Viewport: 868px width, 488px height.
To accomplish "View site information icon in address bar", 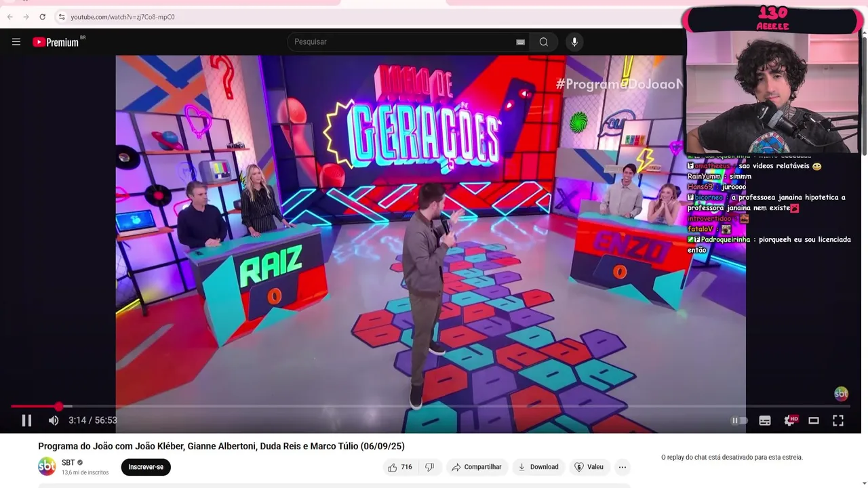I will click(x=61, y=17).
